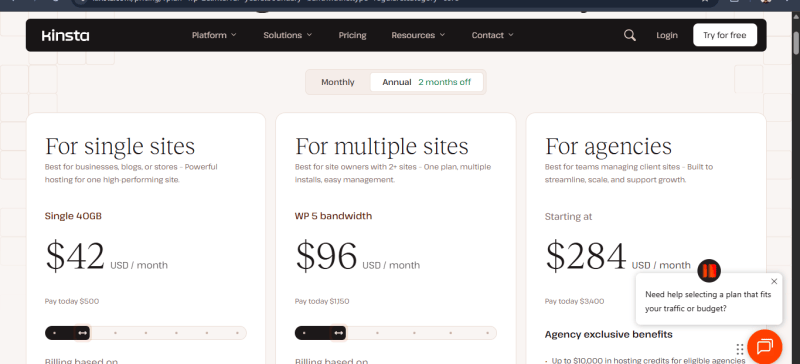Screen dimensions: 800x364
Task: Click the 'For agencies' heading
Action: pos(608,147)
